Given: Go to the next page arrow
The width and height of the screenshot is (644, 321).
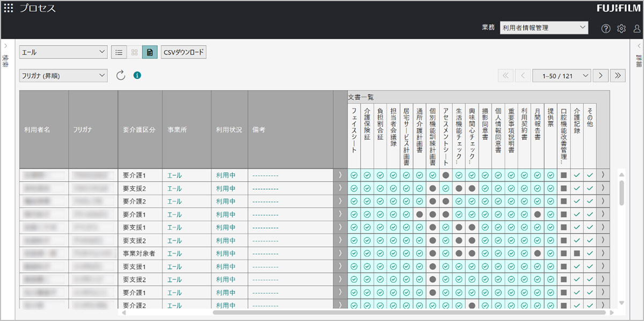Looking at the screenshot, I should click(601, 76).
